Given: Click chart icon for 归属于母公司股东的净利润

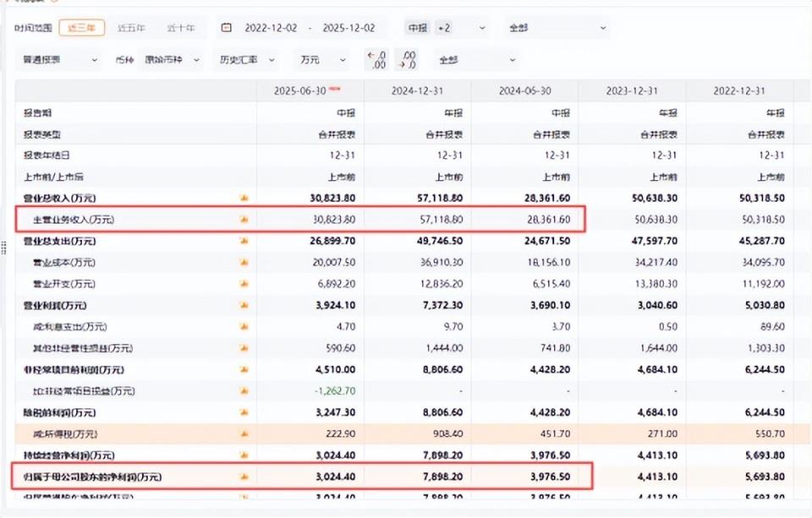Looking at the screenshot, I should (x=244, y=477).
